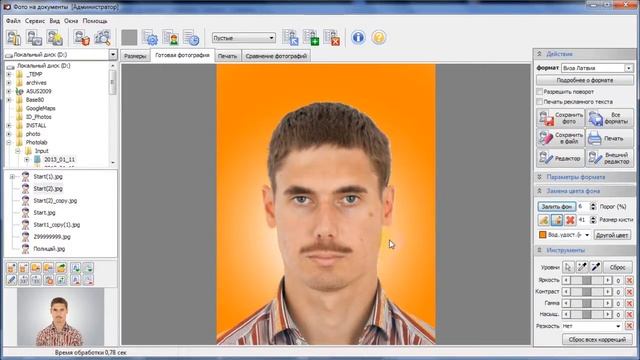
Task: Click the Яркость slider track
Action: point(587,280)
